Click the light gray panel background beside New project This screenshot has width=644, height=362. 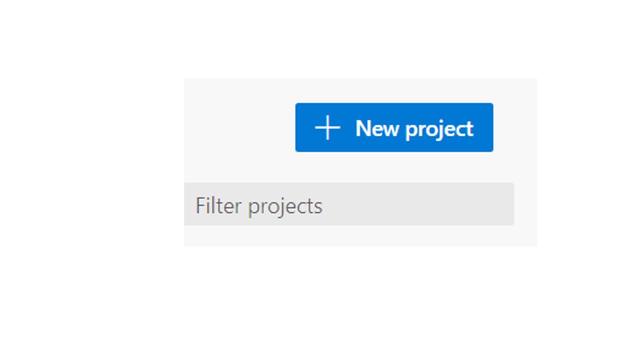point(239,128)
